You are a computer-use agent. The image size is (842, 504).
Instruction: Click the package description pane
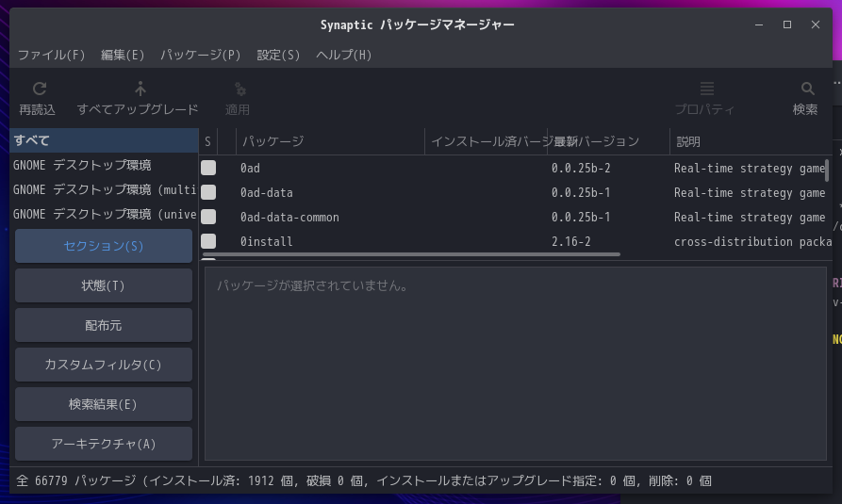click(516, 364)
